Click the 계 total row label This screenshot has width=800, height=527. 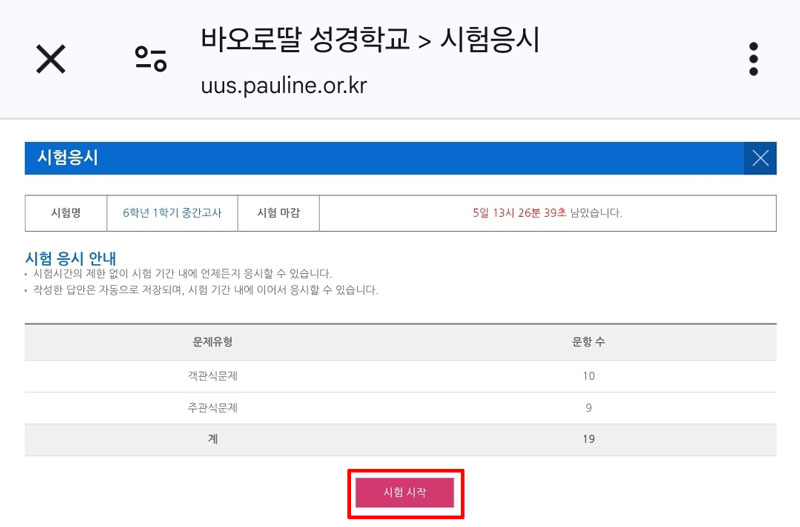coord(213,439)
